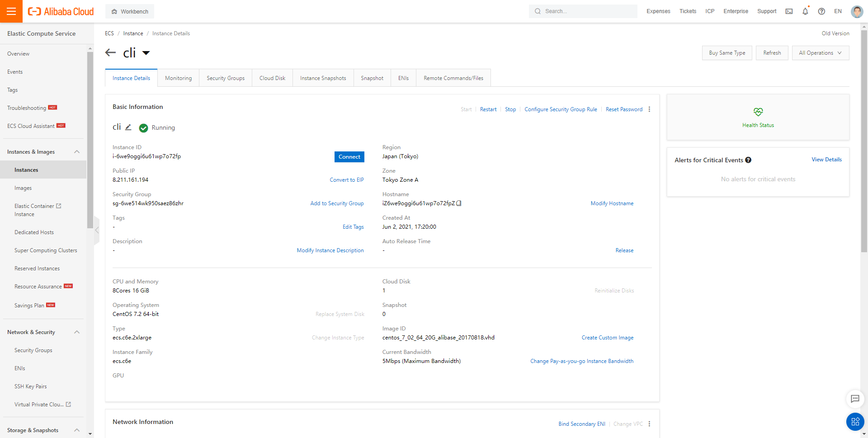This screenshot has height=438, width=868.
Task: Open the Workbench button
Action: pyautogui.click(x=130, y=11)
